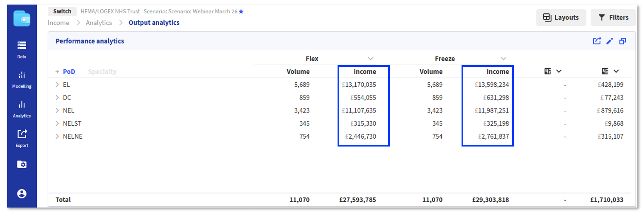This screenshot has height=215, width=644.
Task: Click the share icon in Performance analytics
Action: [597, 41]
